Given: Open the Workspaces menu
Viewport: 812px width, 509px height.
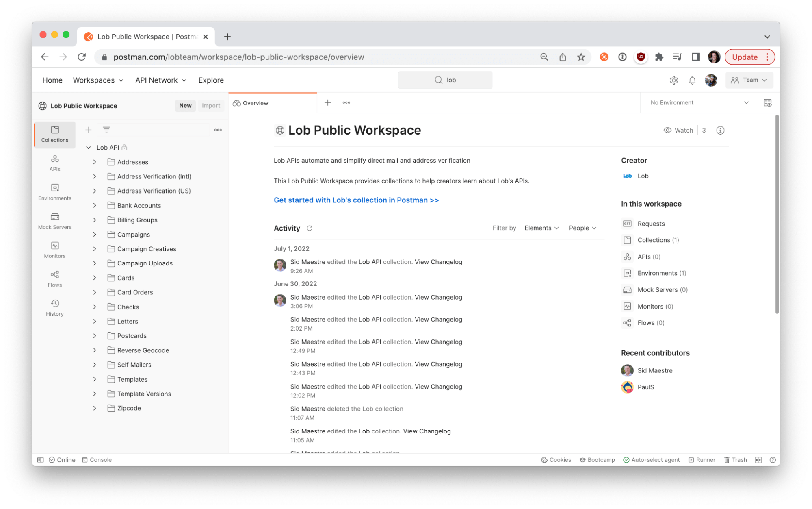Looking at the screenshot, I should click(x=98, y=80).
